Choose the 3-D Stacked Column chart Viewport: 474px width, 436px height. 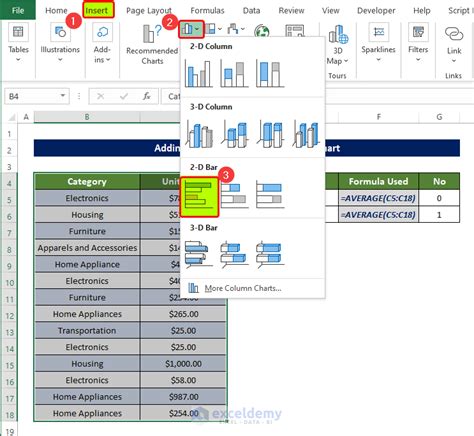[235, 134]
